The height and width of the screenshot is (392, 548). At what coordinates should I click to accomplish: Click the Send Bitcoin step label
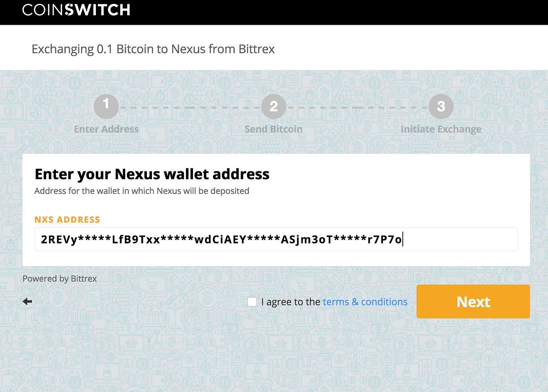click(x=274, y=129)
